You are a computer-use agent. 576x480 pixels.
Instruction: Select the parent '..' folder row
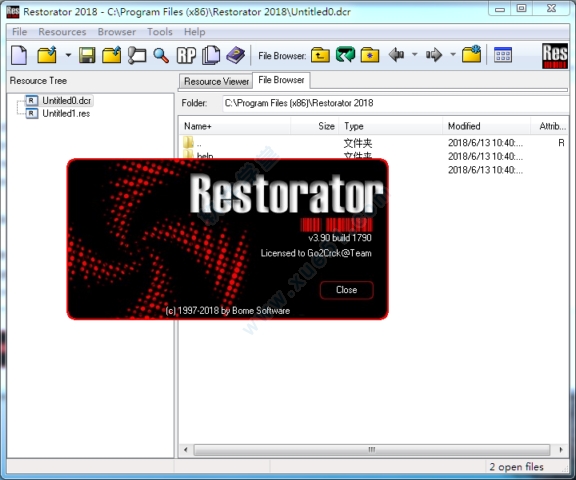pyautogui.click(x=373, y=142)
